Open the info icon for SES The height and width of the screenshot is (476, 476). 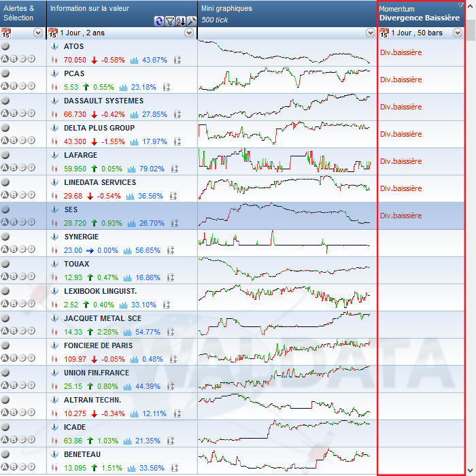[54, 209]
